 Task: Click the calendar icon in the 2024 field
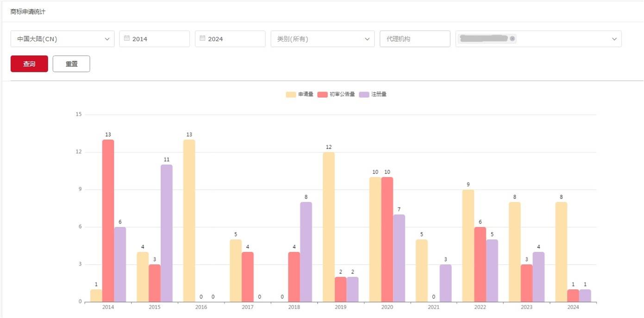click(x=202, y=39)
